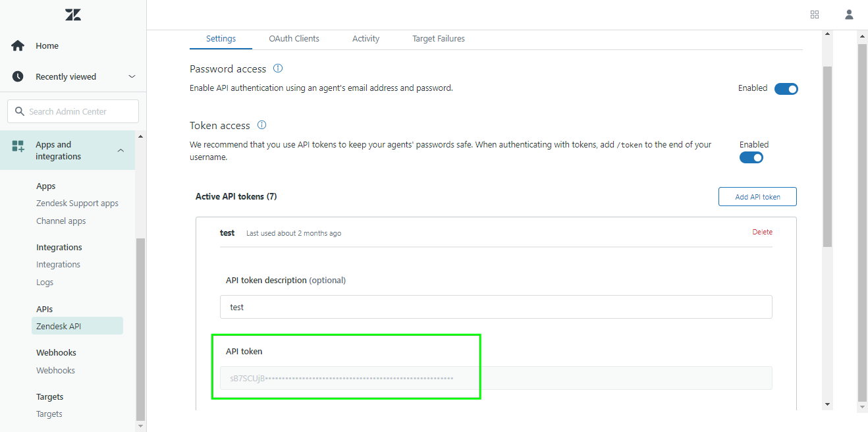
Task: Click the Apps and integrations icon
Action: pos(18,146)
